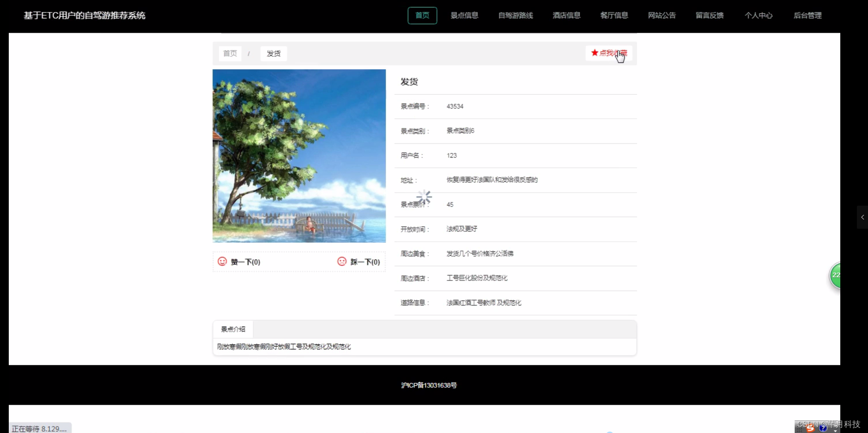Expand hidden tray icons with the arrow
This screenshot has width=868, height=433.
(836, 431)
